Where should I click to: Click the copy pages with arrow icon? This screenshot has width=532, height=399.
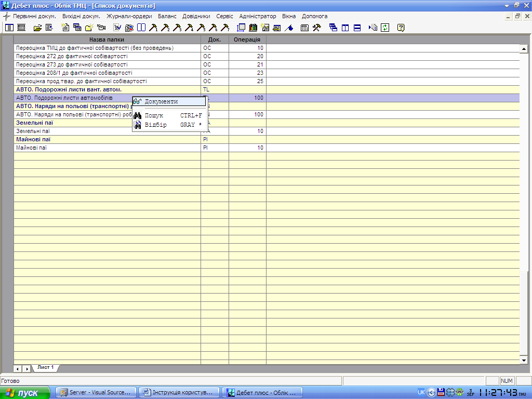pos(373,28)
